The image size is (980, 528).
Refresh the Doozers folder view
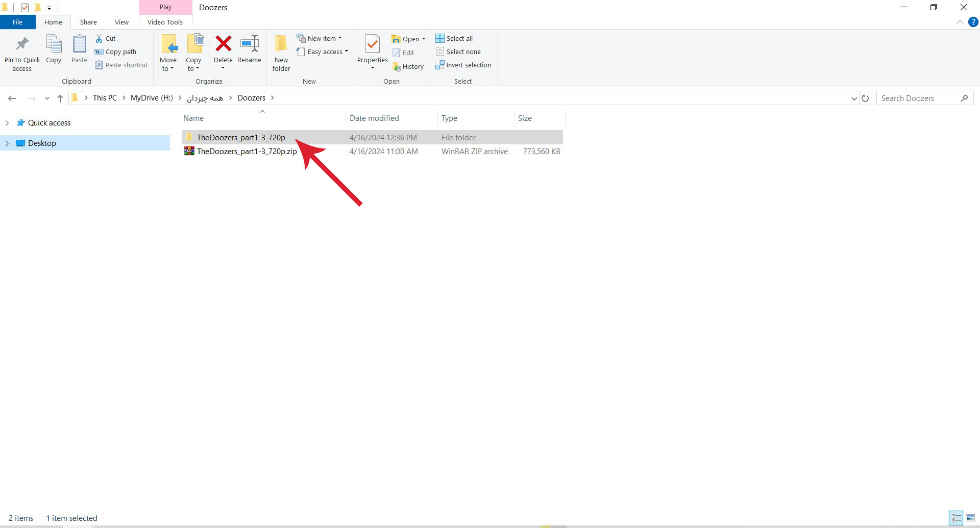click(865, 98)
